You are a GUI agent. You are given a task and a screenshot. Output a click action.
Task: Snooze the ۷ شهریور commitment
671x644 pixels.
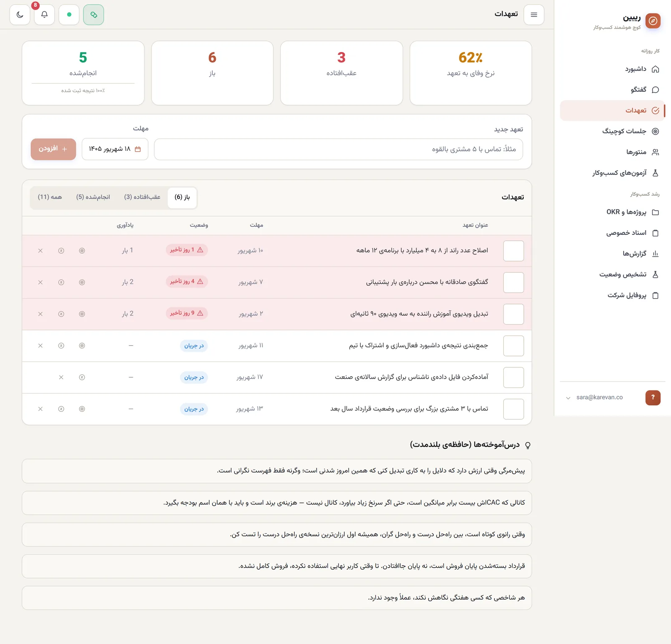[x=61, y=282]
